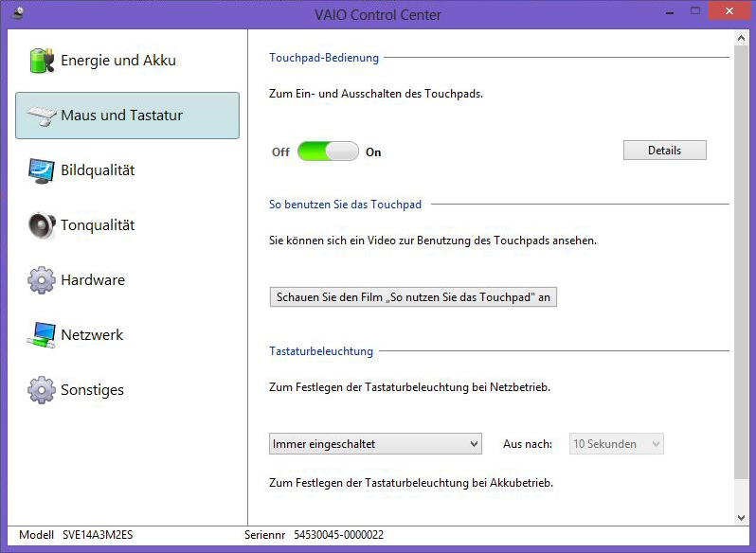The width and height of the screenshot is (756, 553).
Task: Toggle the touchpad On/Off switch
Action: [328, 152]
